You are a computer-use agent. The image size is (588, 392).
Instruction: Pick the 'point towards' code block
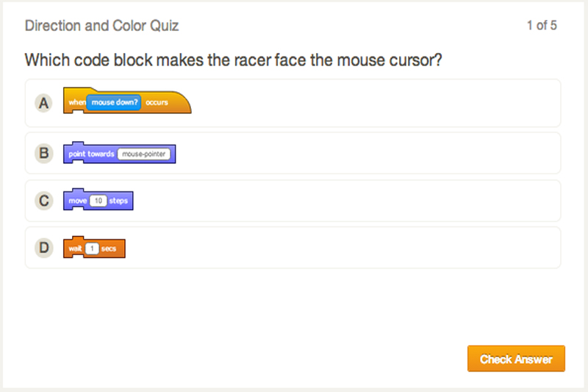tap(90, 154)
